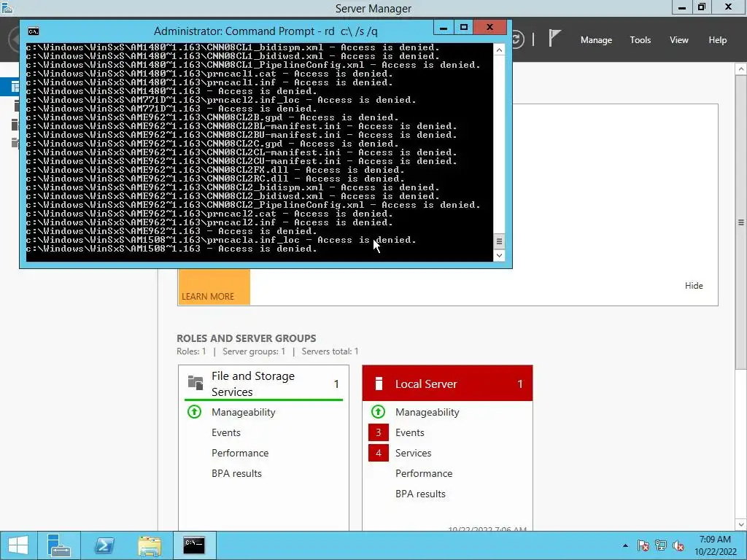Click the 'Servers total: 1' text
The image size is (747, 560).
(330, 351)
